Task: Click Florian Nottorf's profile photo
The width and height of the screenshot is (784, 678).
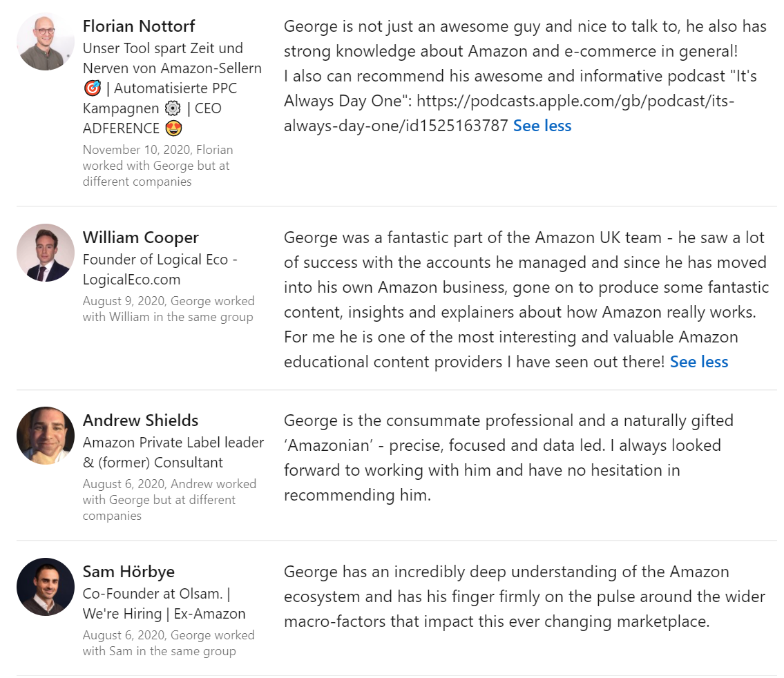Action: (46, 41)
